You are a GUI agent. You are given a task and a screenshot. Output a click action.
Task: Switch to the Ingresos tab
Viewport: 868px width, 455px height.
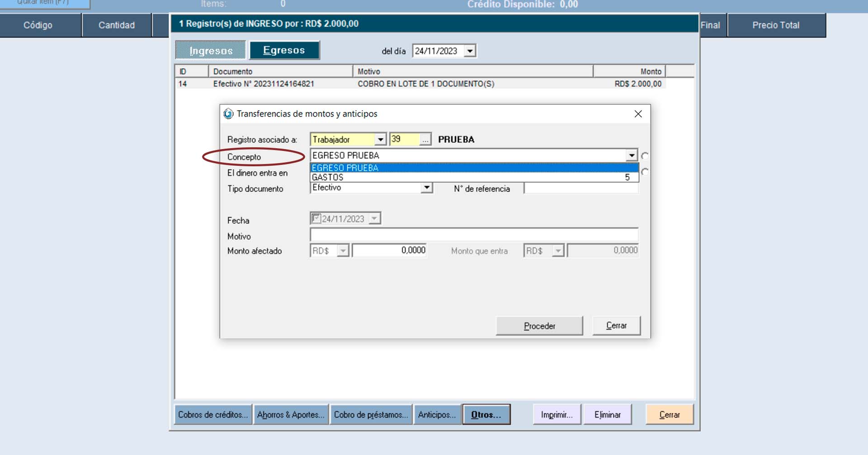[x=211, y=51]
